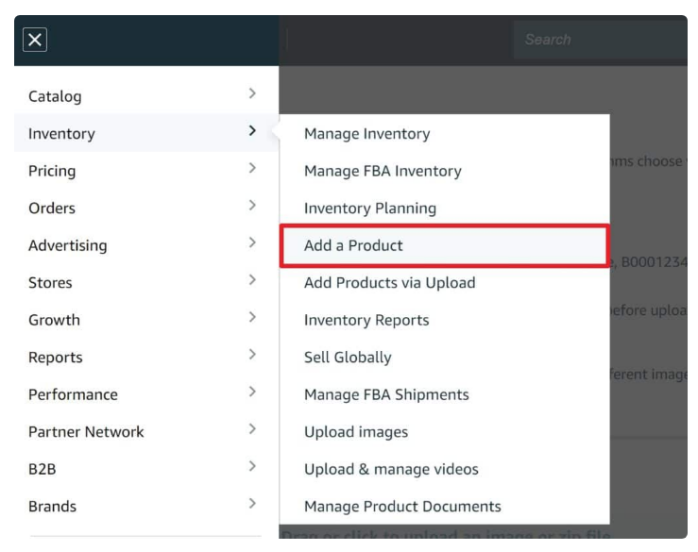Viewport: 698px width, 552px height.
Task: Close the navigation menu with the X icon
Action: click(35, 40)
